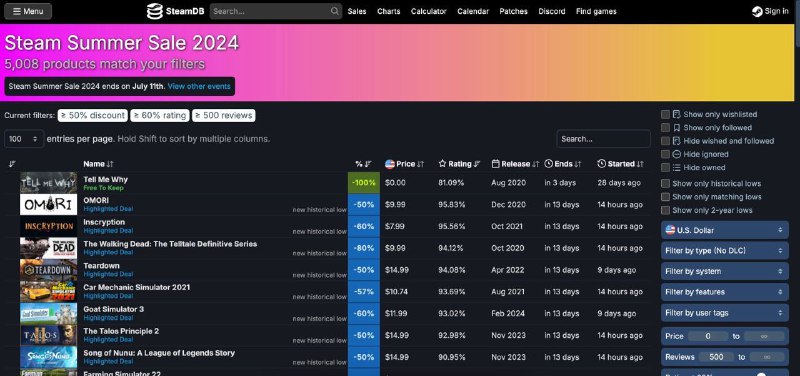Open the Teardown title link
This screenshot has height=376, width=800.
pos(102,266)
